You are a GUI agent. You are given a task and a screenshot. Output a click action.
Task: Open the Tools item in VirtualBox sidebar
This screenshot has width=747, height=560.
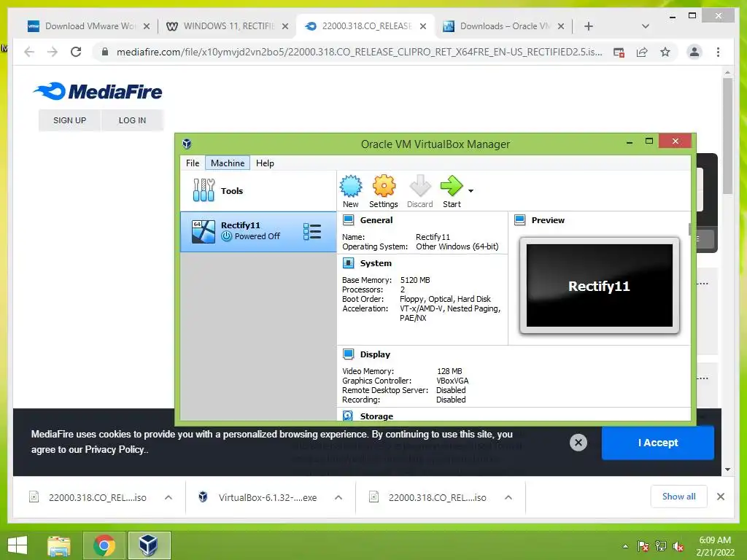tap(258, 190)
